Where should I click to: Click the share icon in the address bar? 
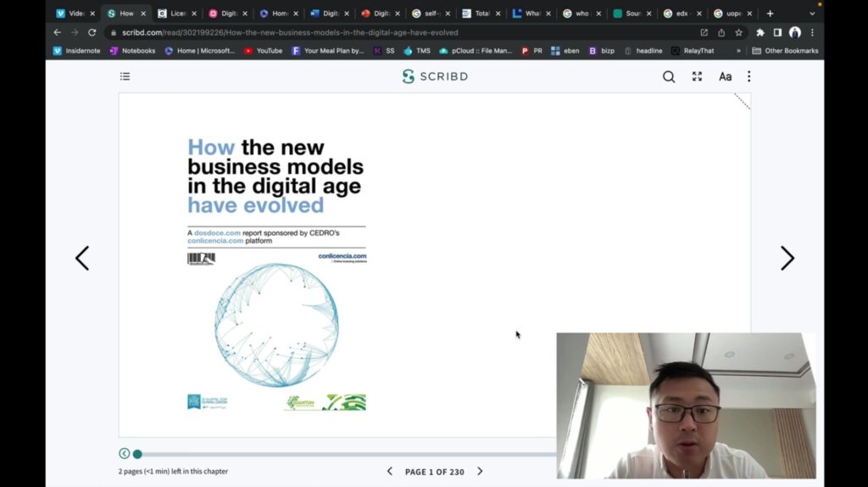721,33
